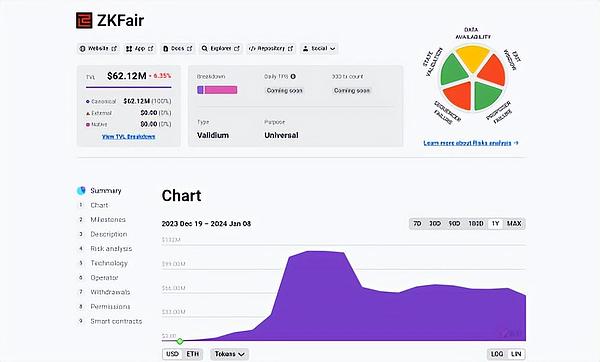Viewport: 600px width, 362px height.
Task: Click the green milestone marker on chart
Action: pyautogui.click(x=180, y=341)
